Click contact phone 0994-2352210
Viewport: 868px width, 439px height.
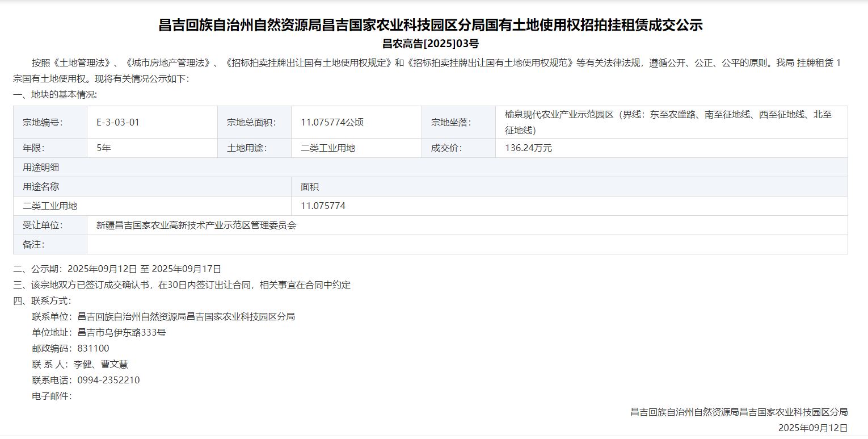(x=108, y=381)
